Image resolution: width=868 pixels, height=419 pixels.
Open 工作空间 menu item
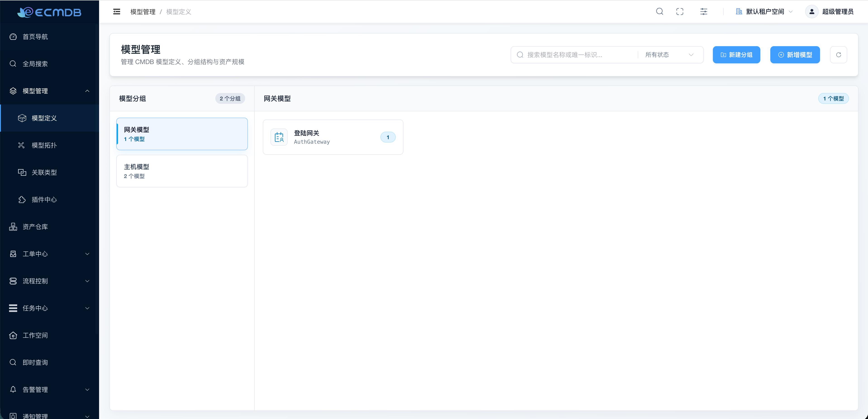(49, 335)
